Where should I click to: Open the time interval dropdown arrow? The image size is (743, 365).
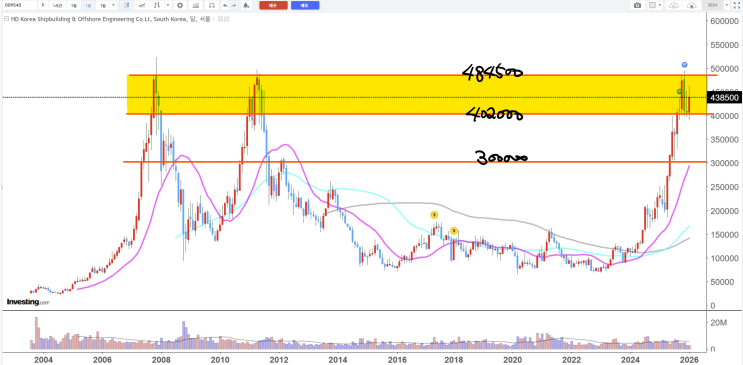[114, 5]
